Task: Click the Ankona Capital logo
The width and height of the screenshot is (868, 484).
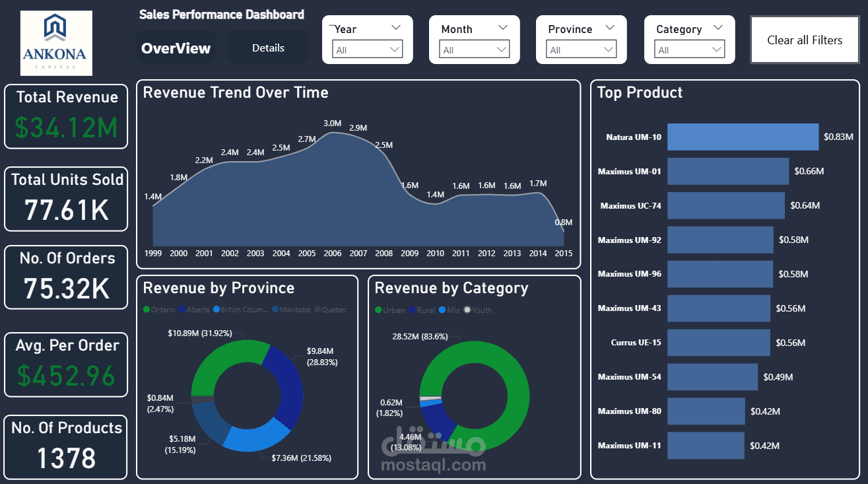Action: tap(55, 42)
